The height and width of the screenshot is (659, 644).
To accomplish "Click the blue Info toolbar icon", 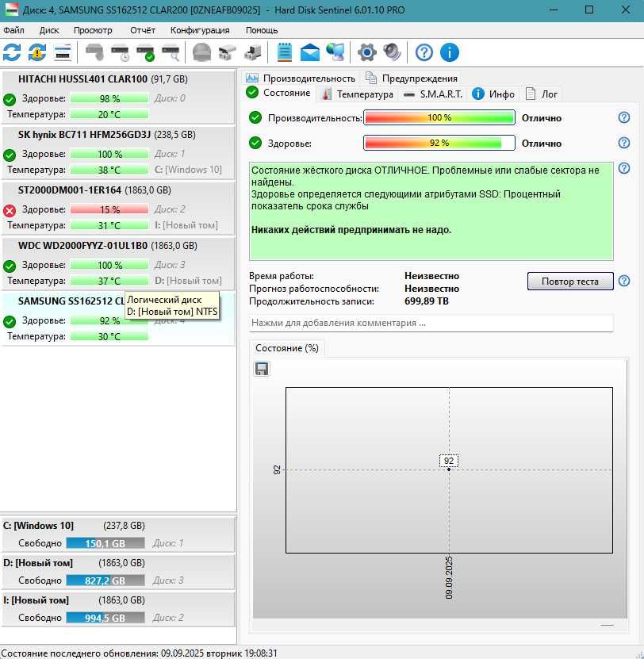I will (450, 52).
